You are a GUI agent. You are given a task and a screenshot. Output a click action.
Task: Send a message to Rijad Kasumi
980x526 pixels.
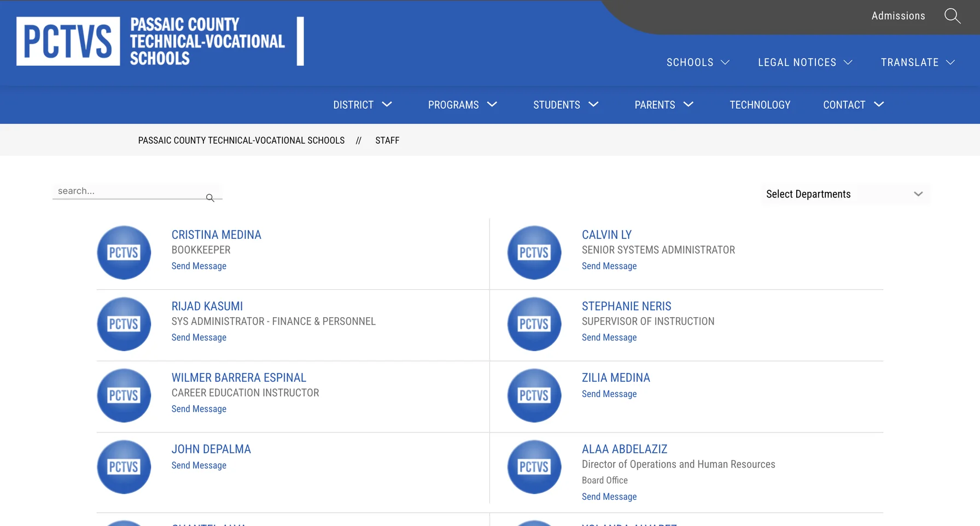tap(199, 337)
